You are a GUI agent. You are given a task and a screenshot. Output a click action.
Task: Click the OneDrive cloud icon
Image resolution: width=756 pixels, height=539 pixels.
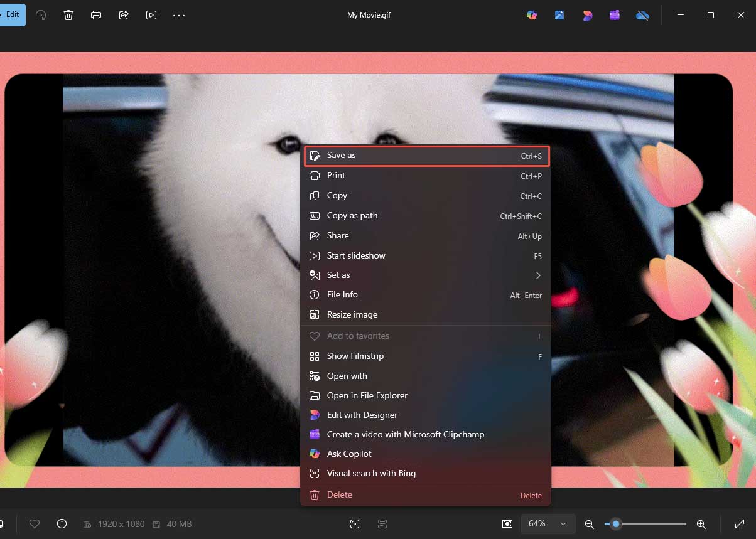click(x=642, y=15)
